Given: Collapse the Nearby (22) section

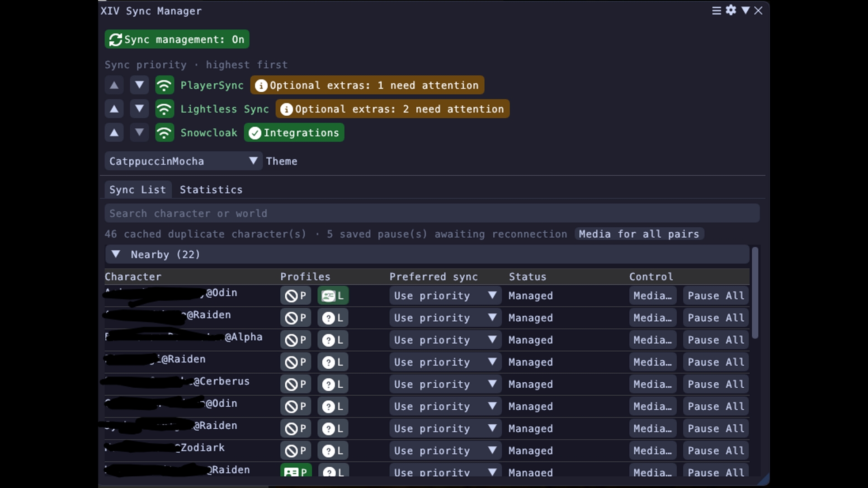Looking at the screenshot, I should tap(427, 254).
